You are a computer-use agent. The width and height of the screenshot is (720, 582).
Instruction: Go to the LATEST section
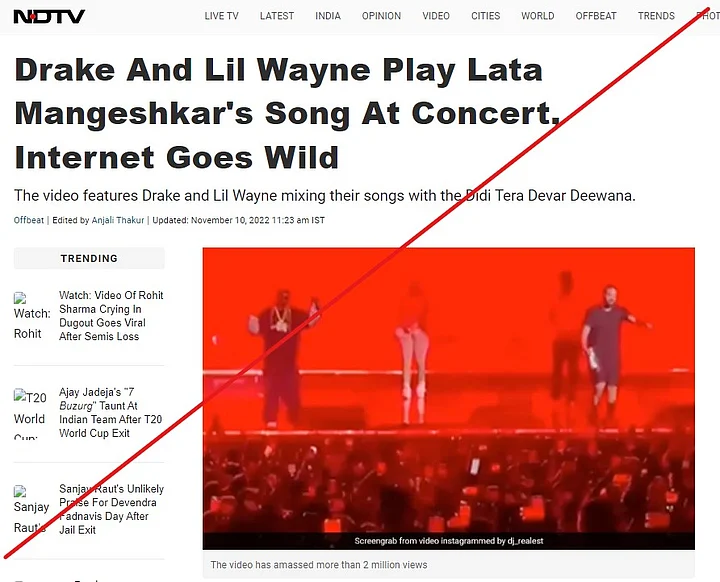(277, 16)
